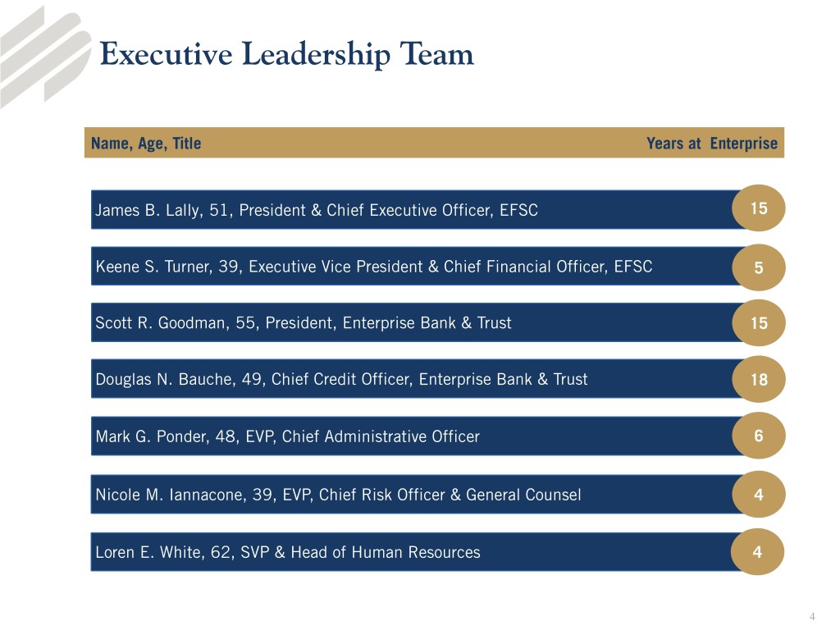Click the Executive Leadership Team title

coord(286,55)
